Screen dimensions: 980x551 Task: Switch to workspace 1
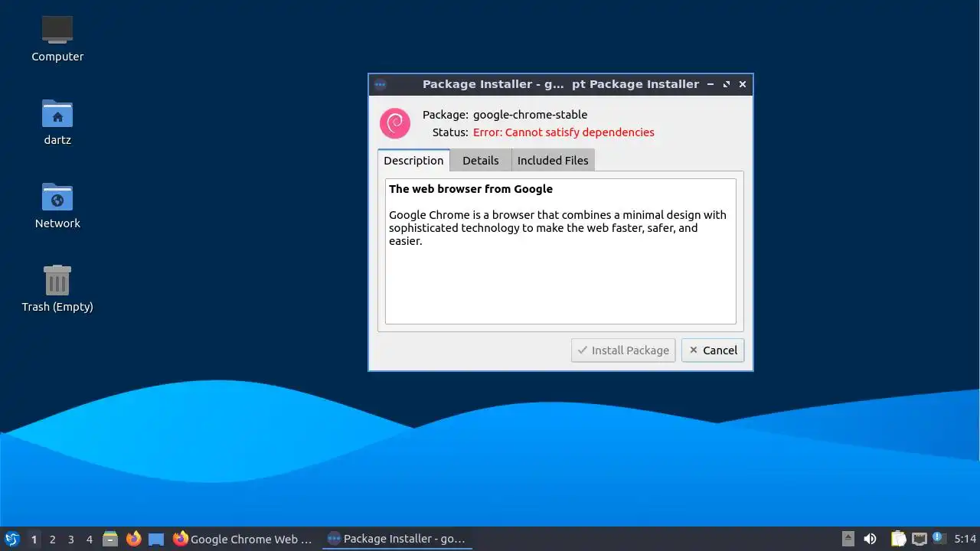(x=34, y=539)
